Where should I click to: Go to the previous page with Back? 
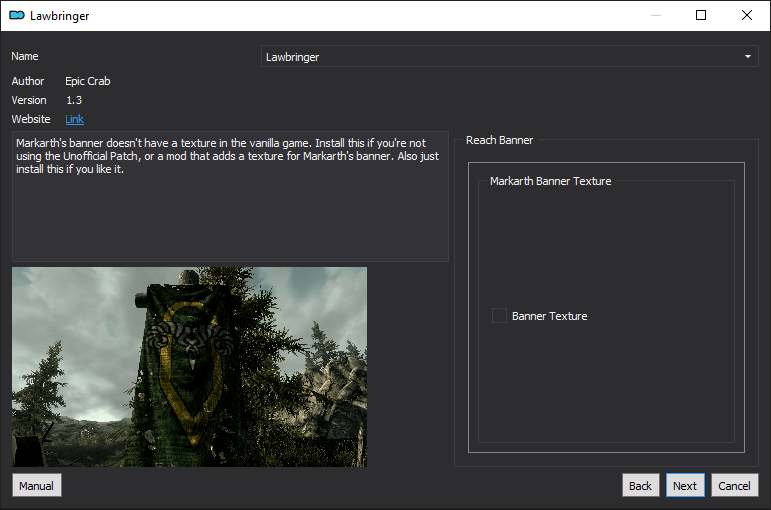[x=640, y=485]
